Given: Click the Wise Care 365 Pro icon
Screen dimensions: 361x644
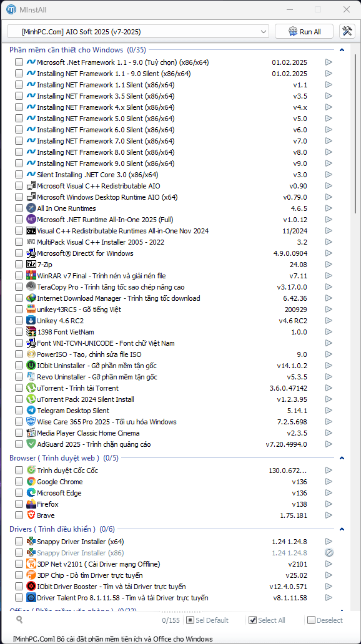Looking at the screenshot, I should point(31,422).
